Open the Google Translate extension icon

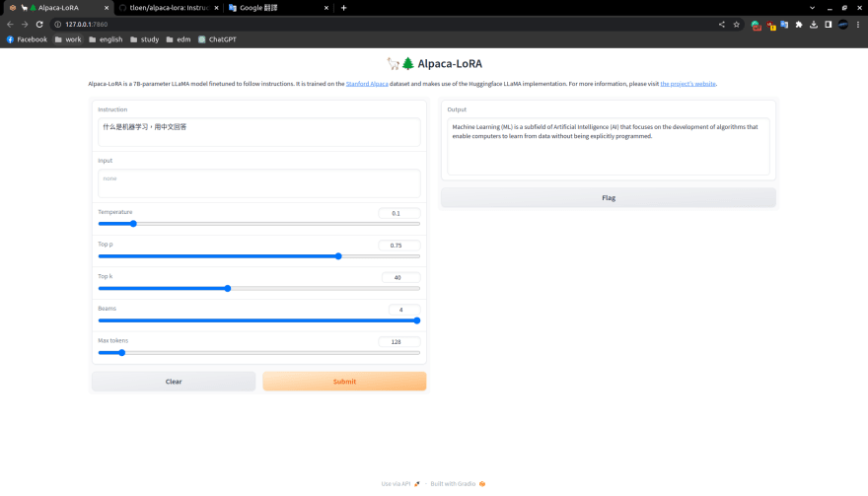tap(784, 25)
